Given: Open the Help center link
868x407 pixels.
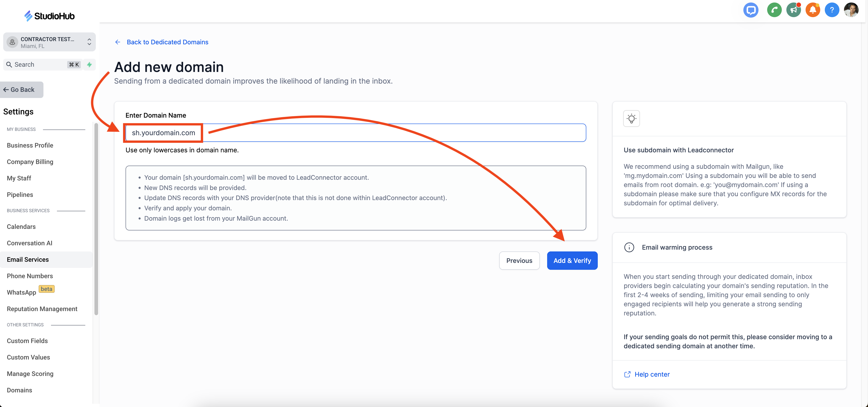Looking at the screenshot, I should [x=652, y=374].
